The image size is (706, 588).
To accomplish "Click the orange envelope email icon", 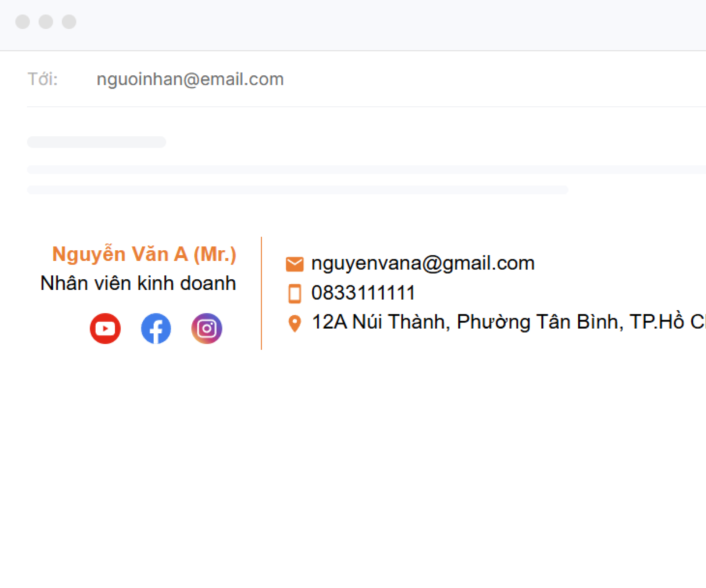I will 295,264.
